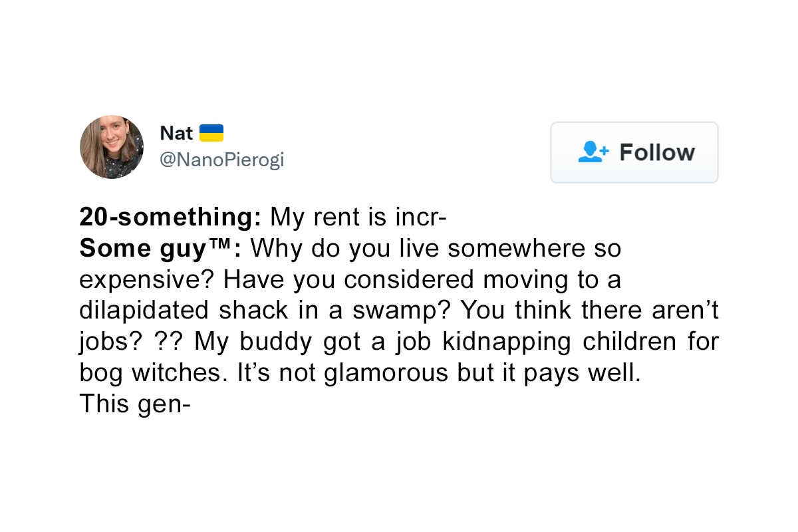Click the display name "Nat"
798x532 pixels.
click(176, 133)
